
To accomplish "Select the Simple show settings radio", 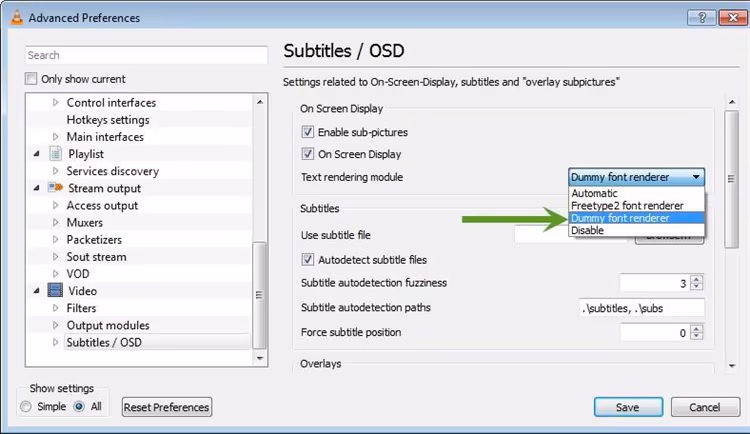I will point(26,407).
